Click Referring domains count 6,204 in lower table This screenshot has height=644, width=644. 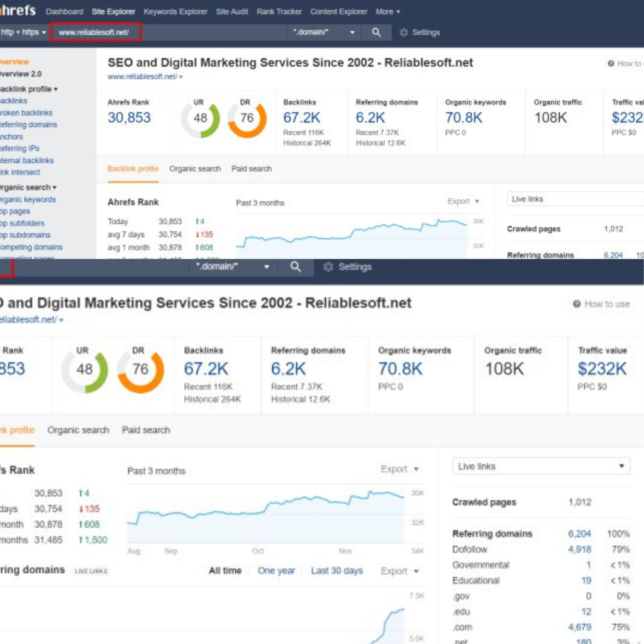(579, 534)
